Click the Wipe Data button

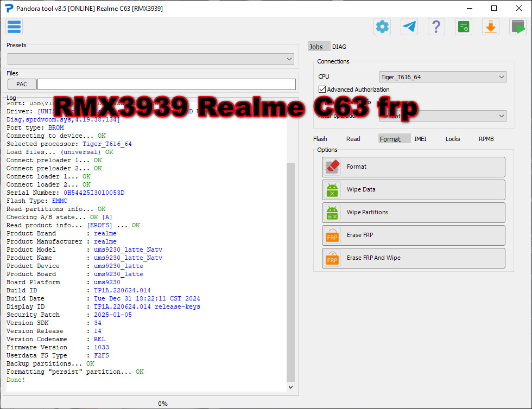(x=413, y=189)
